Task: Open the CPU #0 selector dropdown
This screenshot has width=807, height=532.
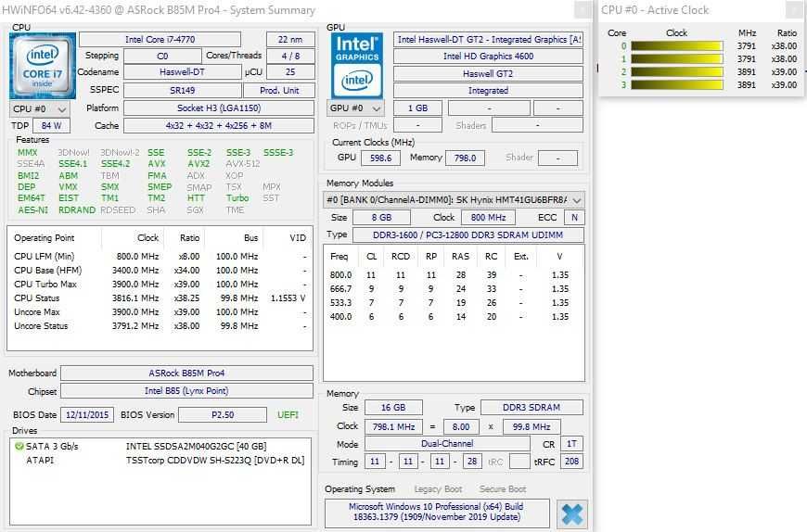Action: pos(39,109)
